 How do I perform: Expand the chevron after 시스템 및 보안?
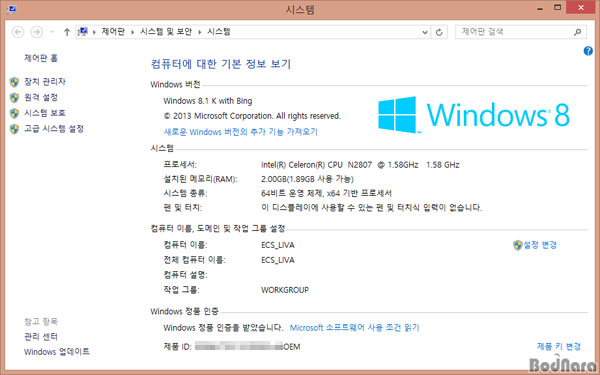point(199,32)
